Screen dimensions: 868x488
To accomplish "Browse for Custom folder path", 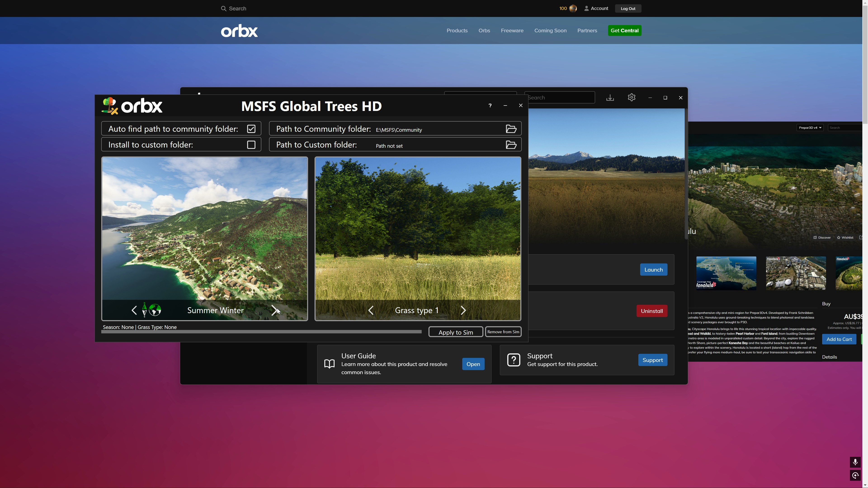I will pyautogui.click(x=511, y=145).
